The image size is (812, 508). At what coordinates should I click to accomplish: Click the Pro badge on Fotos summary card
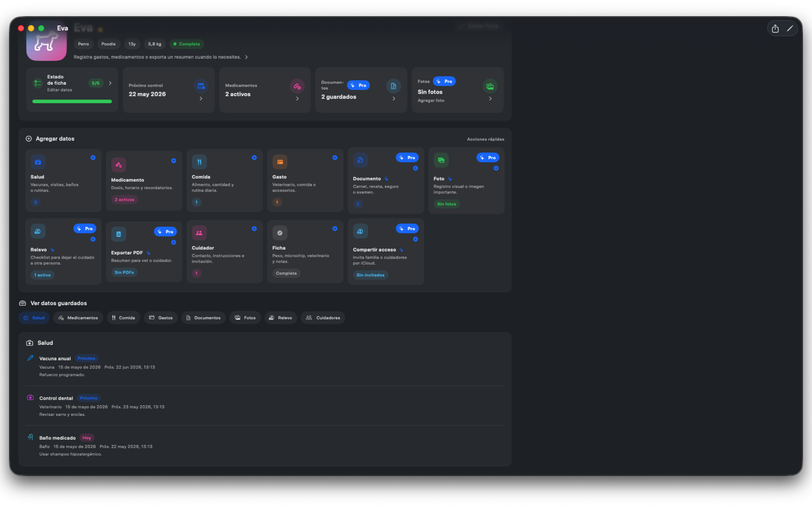[444, 81]
